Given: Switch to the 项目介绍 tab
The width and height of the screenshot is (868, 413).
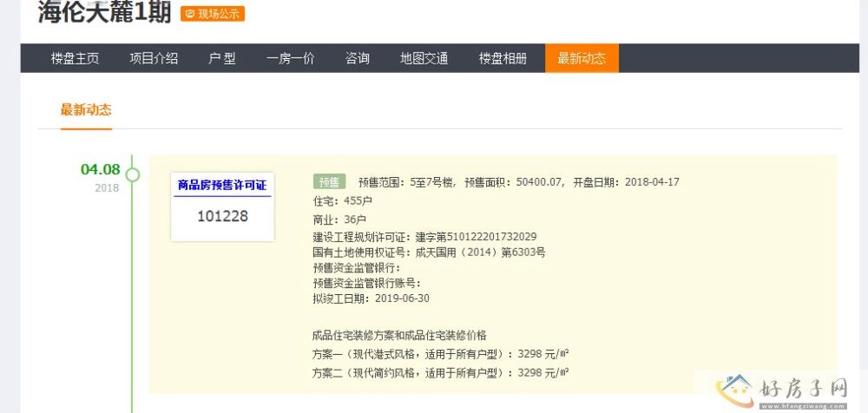Looking at the screenshot, I should click(154, 59).
